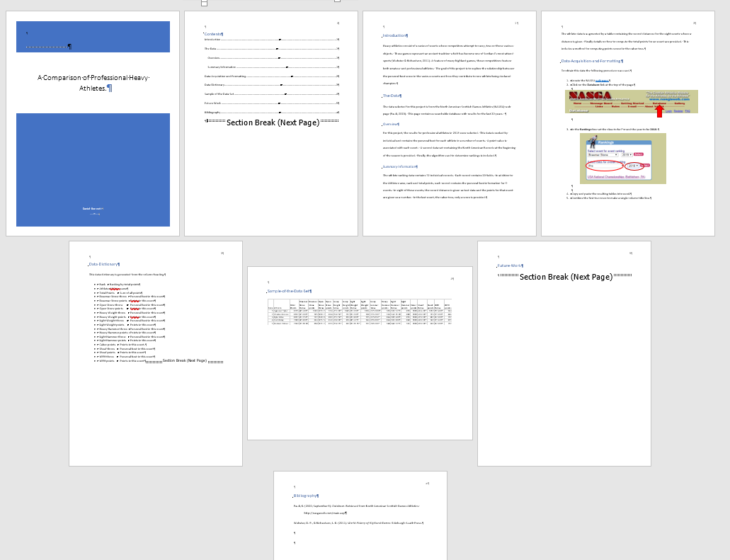Image resolution: width=730 pixels, height=560 pixels.
Task: Click the Rankings form screenshot image
Action: point(622,158)
